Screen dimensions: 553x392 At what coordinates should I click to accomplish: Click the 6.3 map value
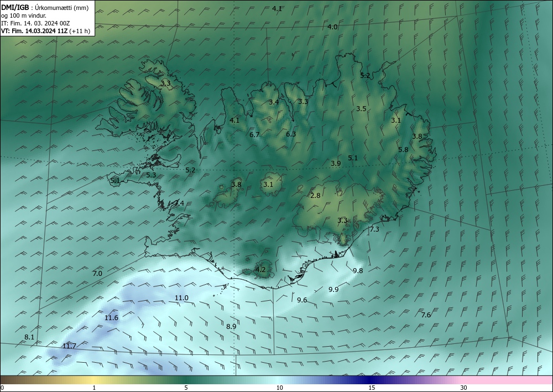point(291,134)
